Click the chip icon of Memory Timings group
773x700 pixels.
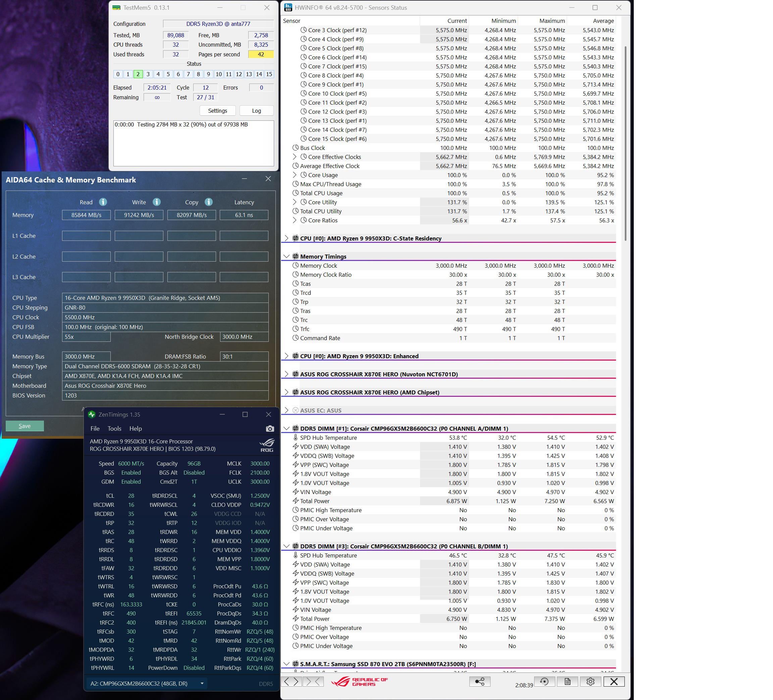(x=295, y=256)
